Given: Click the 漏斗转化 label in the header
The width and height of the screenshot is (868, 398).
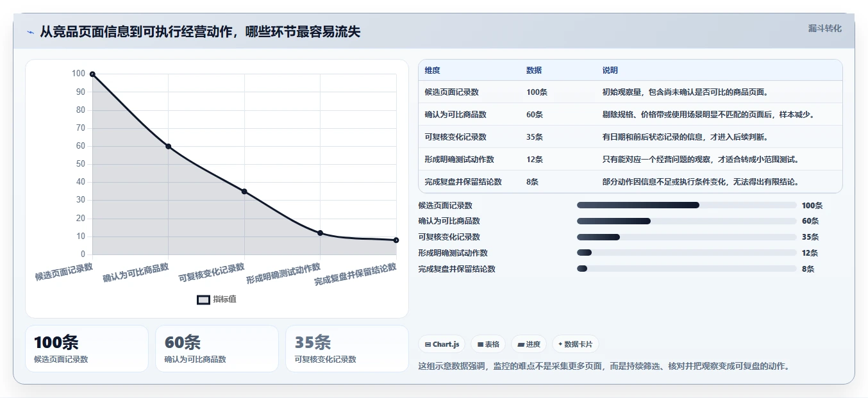Looking at the screenshot, I should point(824,28).
